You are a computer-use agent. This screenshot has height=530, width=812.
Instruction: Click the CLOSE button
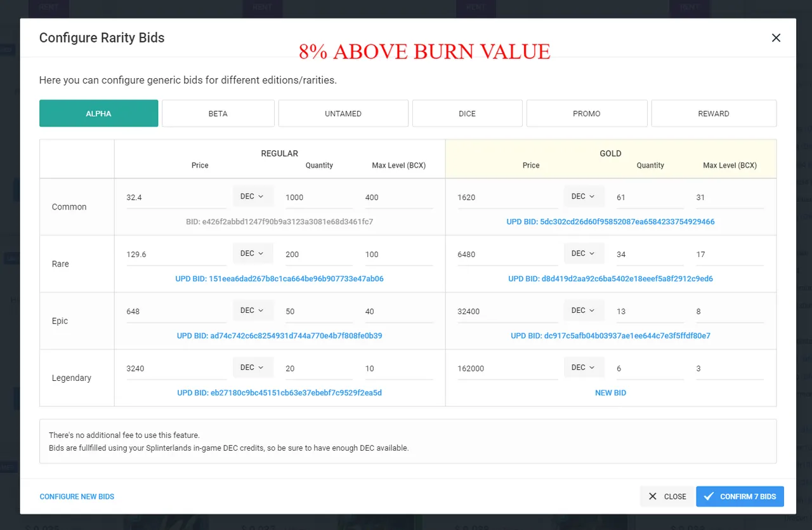click(666, 496)
